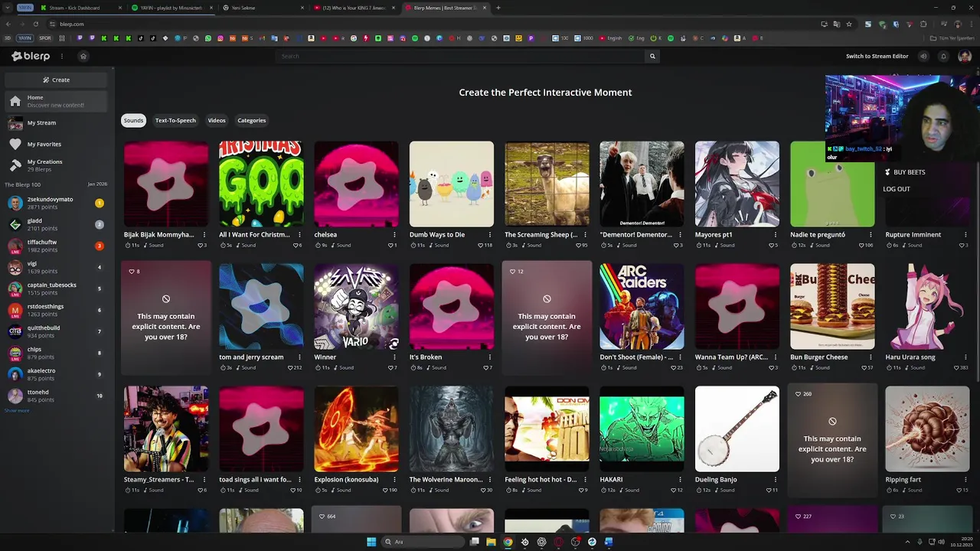
Task: Play The Wolverine Maroon thumbnail
Action: [x=451, y=429]
